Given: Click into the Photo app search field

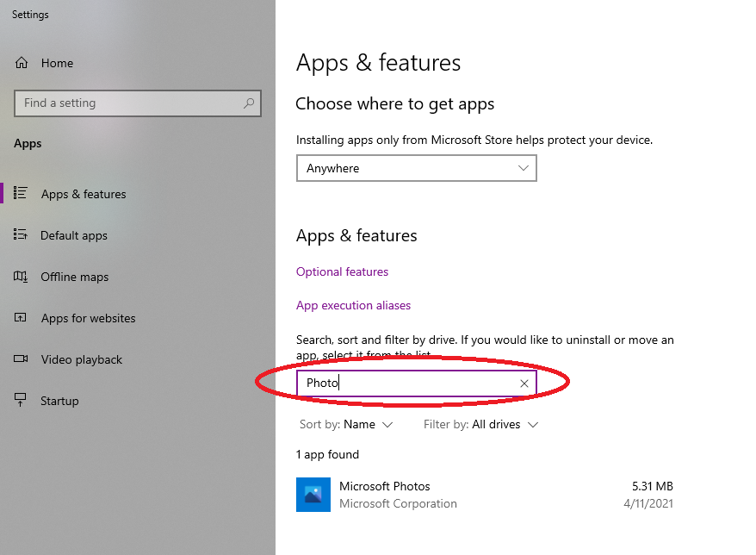Looking at the screenshot, I should [417, 384].
